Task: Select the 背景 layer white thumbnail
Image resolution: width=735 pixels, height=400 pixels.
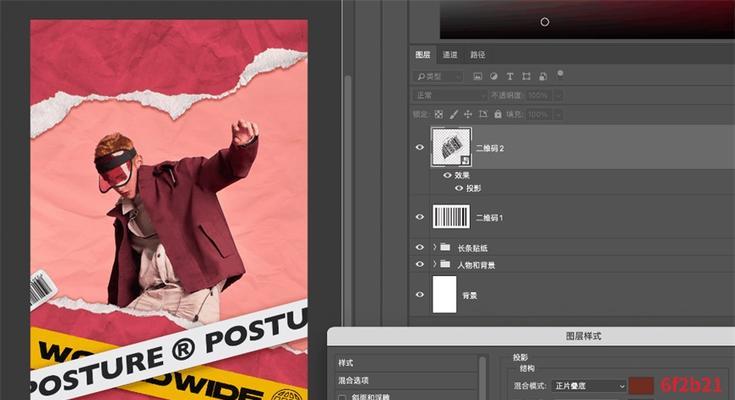Action: (x=444, y=294)
